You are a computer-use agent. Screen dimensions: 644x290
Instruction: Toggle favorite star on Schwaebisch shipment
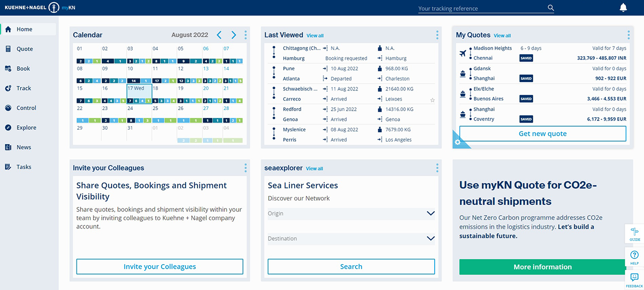click(433, 100)
